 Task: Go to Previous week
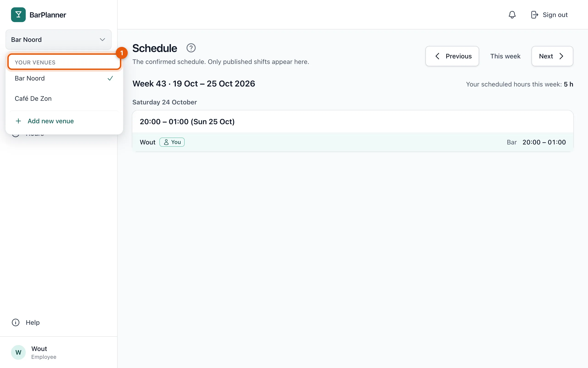pos(452,56)
